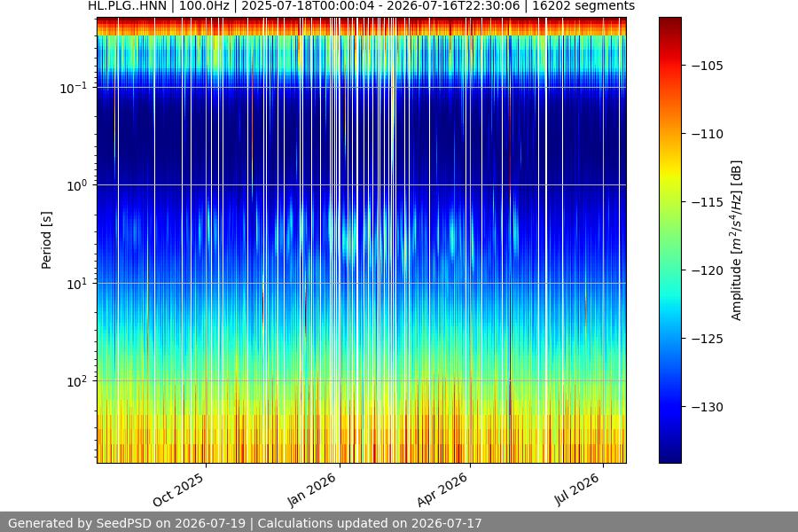Click the −130 colorbar tick label
Image resolution: width=798 pixels, height=532 pixels.
tap(708, 407)
